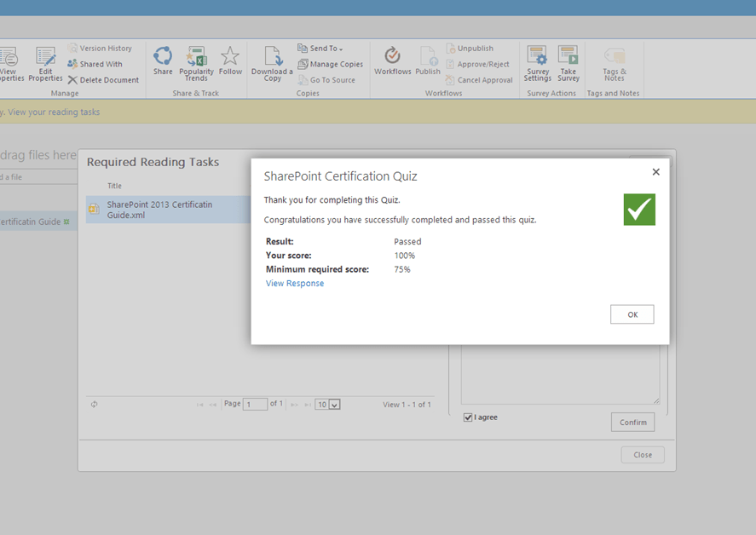756x535 pixels.
Task: Open Workflows from the ribbon
Action: pyautogui.click(x=392, y=60)
